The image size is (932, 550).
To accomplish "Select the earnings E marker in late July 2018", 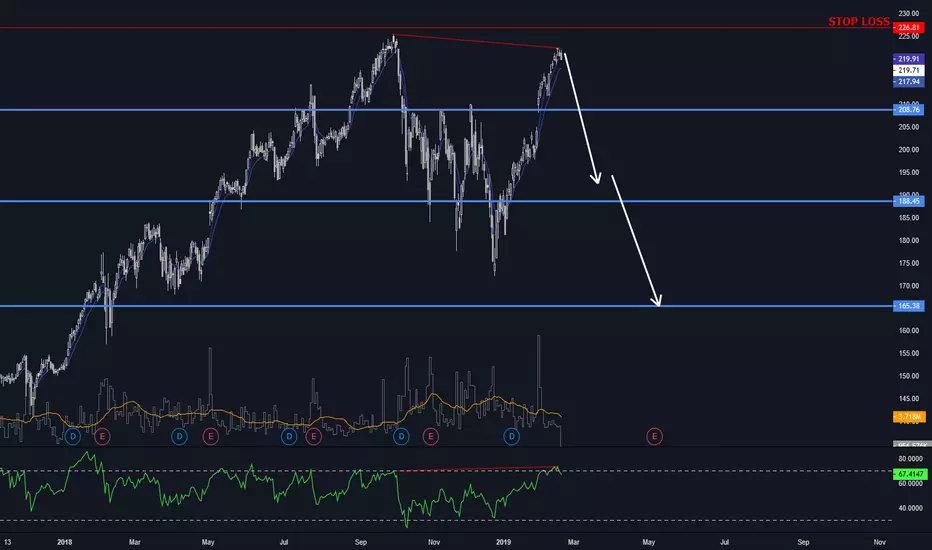I will click(313, 437).
